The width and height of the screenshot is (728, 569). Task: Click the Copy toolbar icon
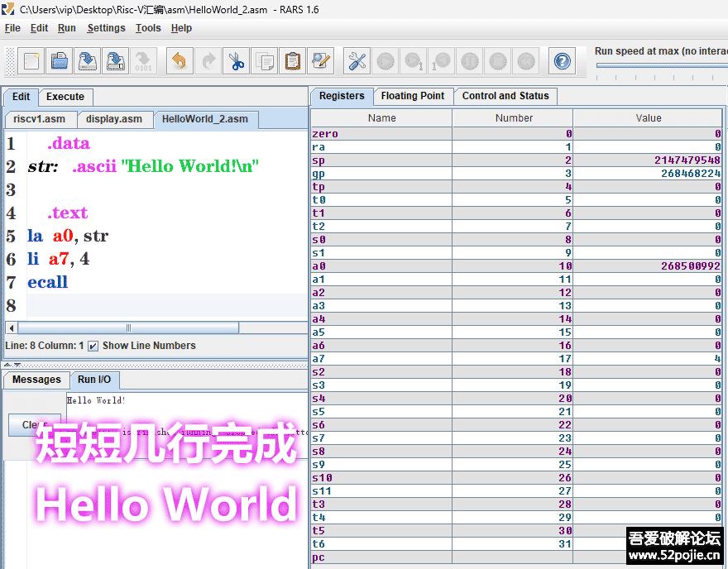265,61
